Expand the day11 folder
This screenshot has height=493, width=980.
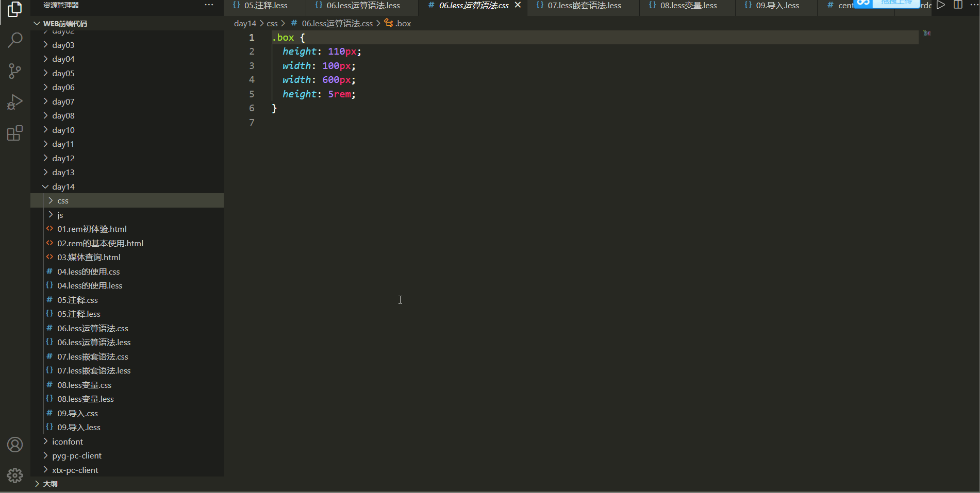[127, 144]
